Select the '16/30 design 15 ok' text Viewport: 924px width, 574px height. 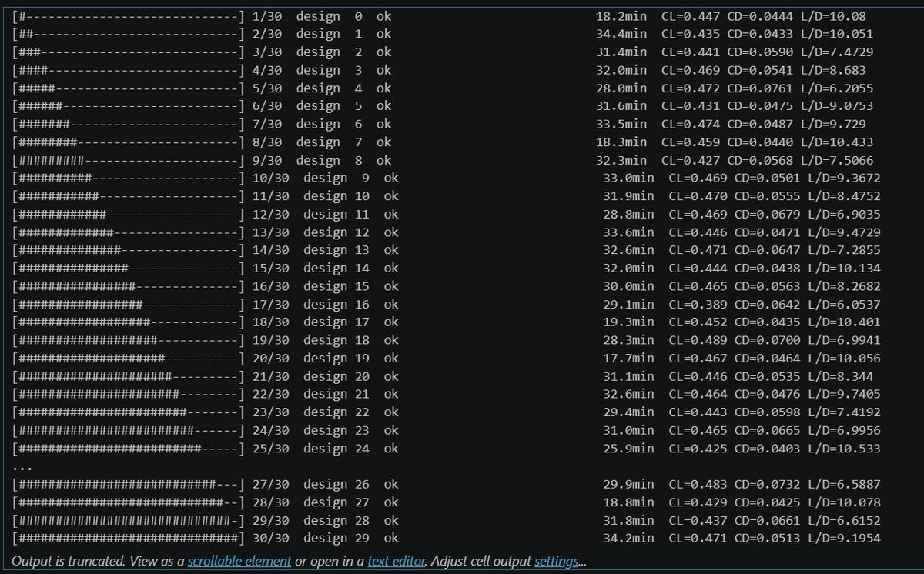[325, 286]
